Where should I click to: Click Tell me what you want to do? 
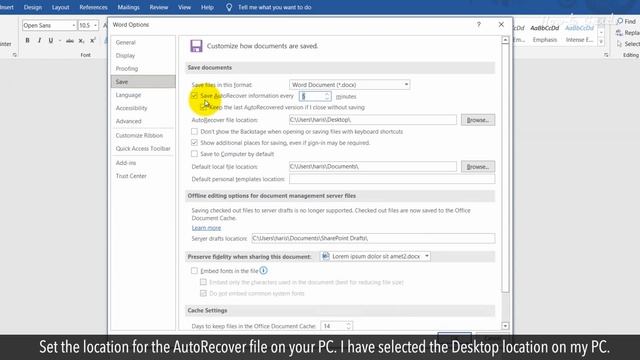(275, 7)
